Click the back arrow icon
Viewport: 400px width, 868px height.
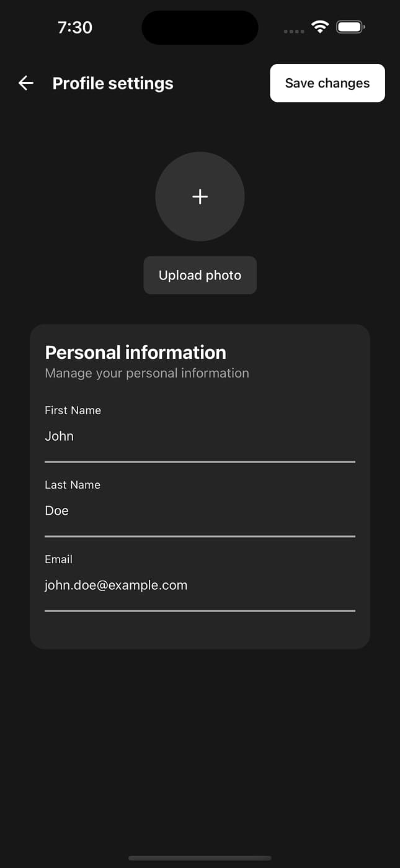point(25,83)
